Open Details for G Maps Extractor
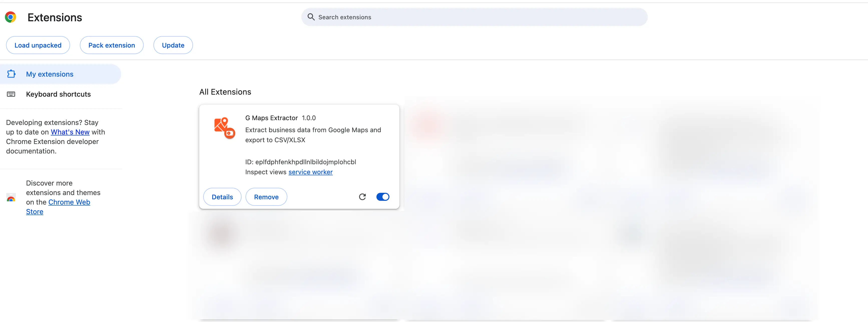The image size is (868, 322). [222, 197]
